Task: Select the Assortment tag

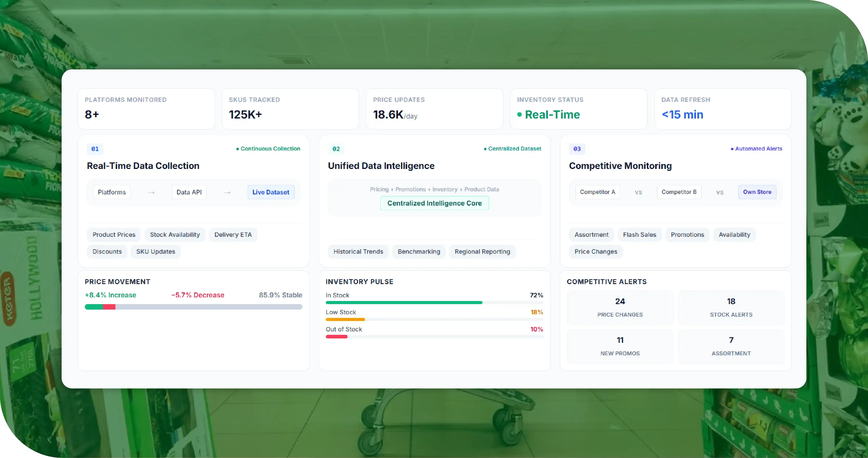Action: 591,234
